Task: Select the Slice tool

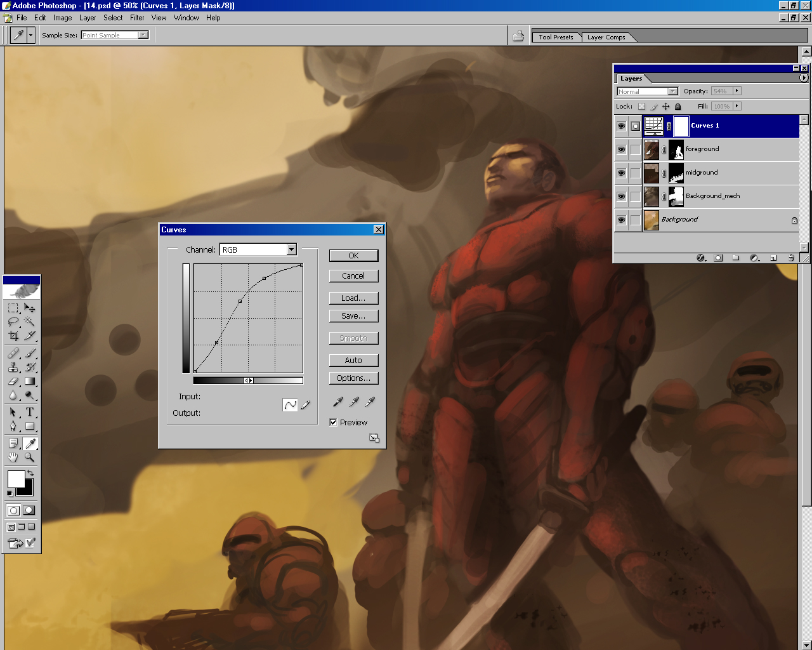Action: [30, 336]
